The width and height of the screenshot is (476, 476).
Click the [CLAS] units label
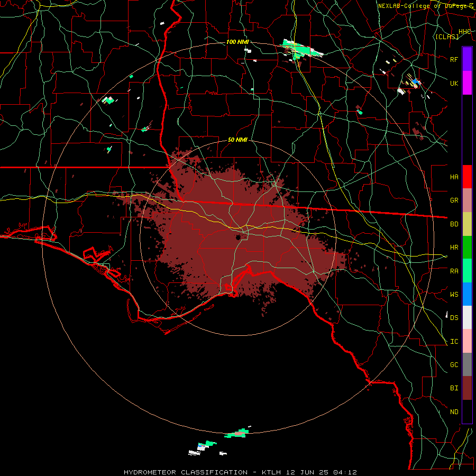tap(447, 36)
